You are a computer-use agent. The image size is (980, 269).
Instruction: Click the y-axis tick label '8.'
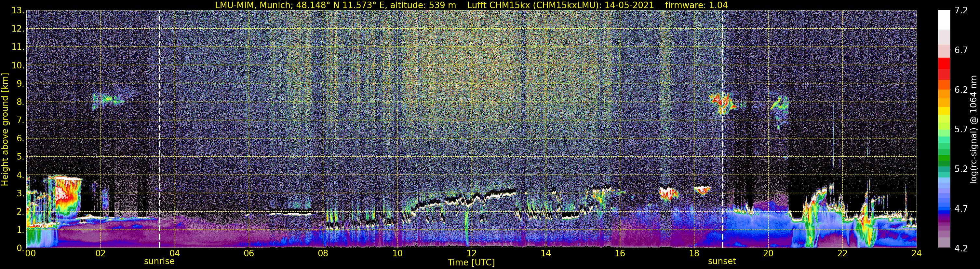(20, 102)
